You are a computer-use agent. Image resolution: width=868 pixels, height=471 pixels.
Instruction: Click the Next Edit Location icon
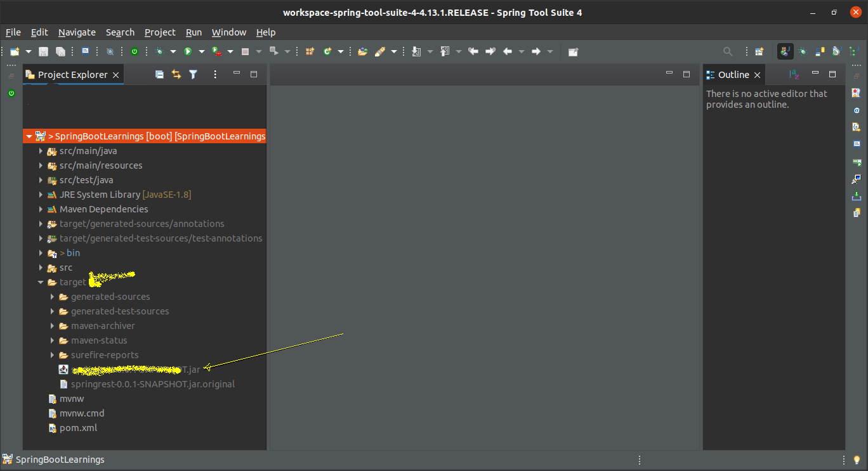(x=490, y=51)
